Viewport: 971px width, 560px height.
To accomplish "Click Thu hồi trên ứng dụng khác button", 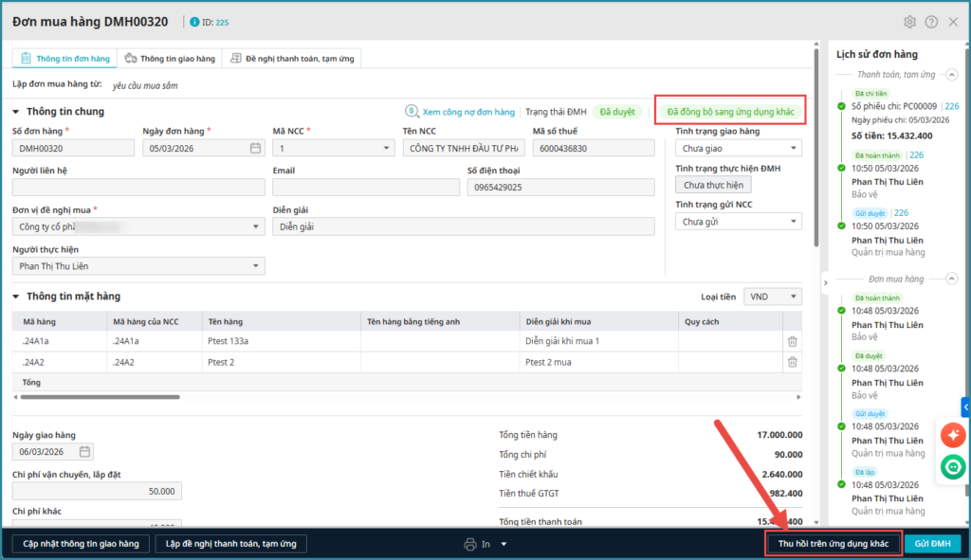I will [x=833, y=544].
